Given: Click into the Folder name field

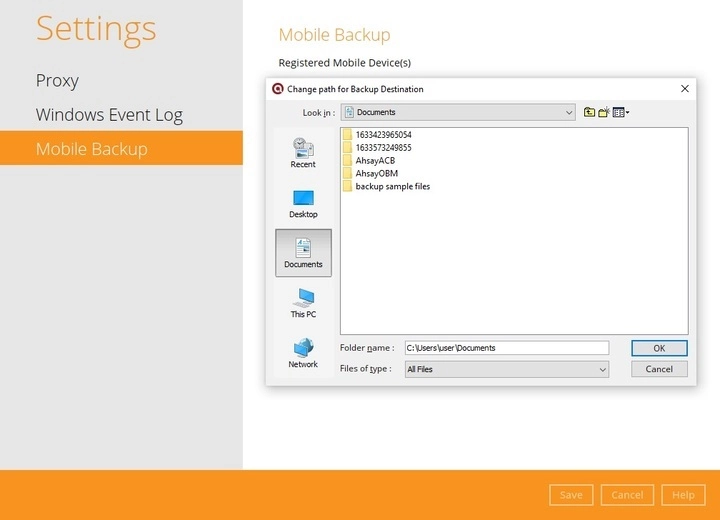Looking at the screenshot, I should pos(506,348).
